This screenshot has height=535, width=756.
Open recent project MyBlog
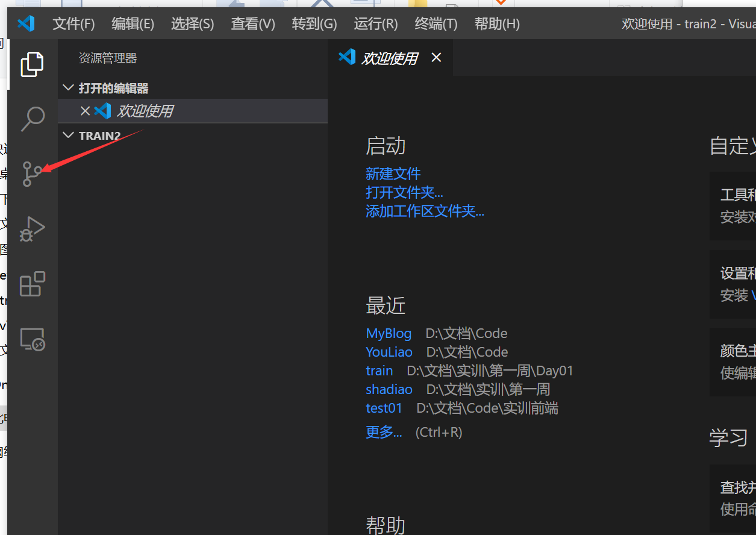389,334
